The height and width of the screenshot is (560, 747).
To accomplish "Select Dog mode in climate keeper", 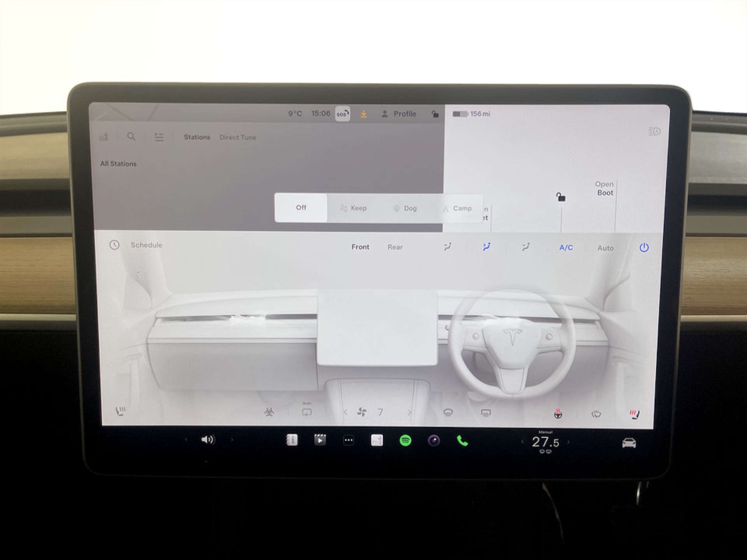I will pyautogui.click(x=405, y=208).
